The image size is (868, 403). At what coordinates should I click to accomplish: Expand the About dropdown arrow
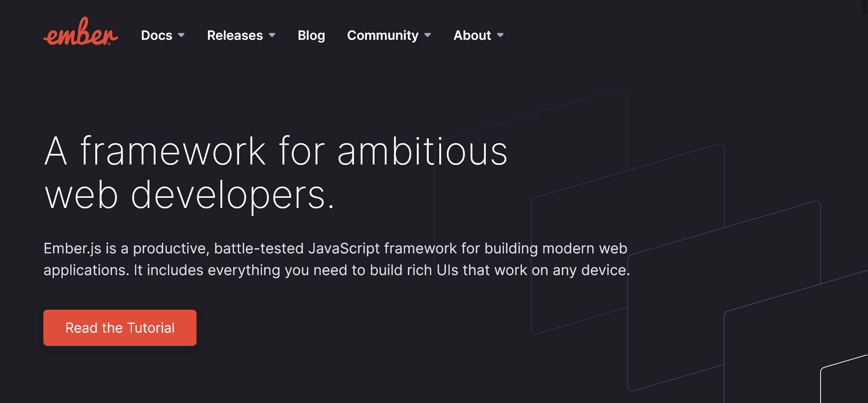(500, 35)
